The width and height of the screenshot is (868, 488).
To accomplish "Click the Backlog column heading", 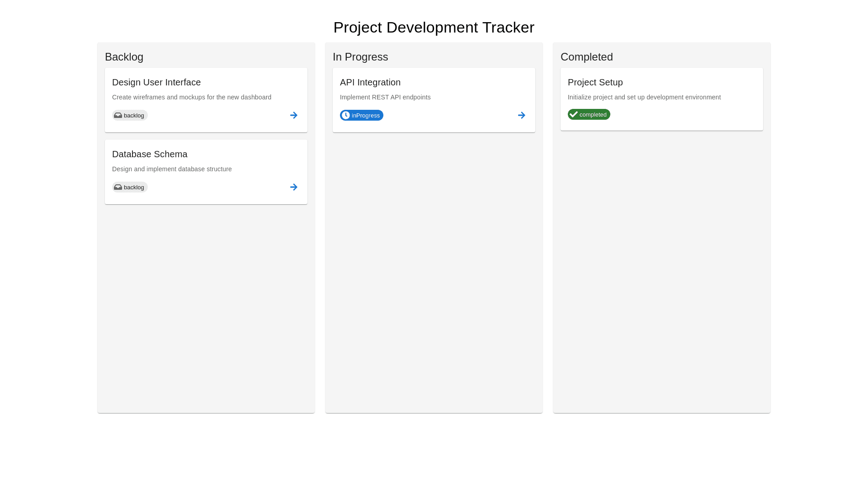I will tap(124, 57).
